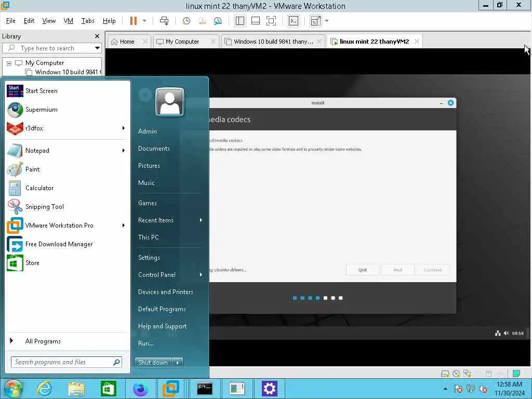Close the Library panel
532x399 pixels.
coord(97,36)
